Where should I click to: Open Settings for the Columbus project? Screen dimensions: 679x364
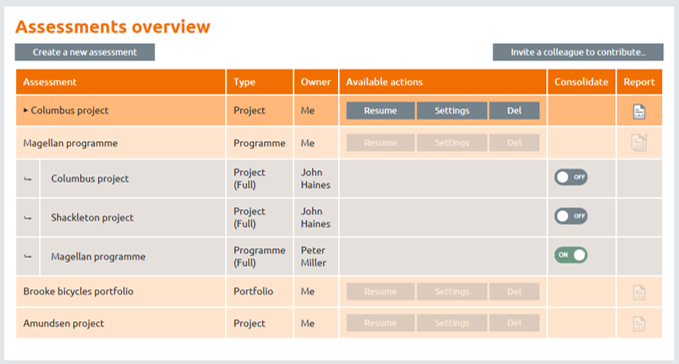(452, 110)
